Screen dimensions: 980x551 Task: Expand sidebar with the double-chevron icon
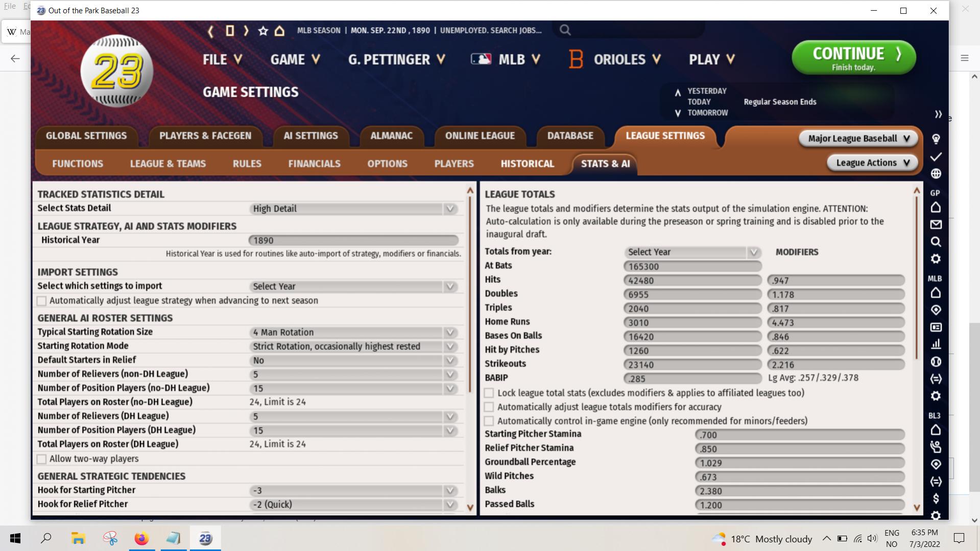point(938,114)
